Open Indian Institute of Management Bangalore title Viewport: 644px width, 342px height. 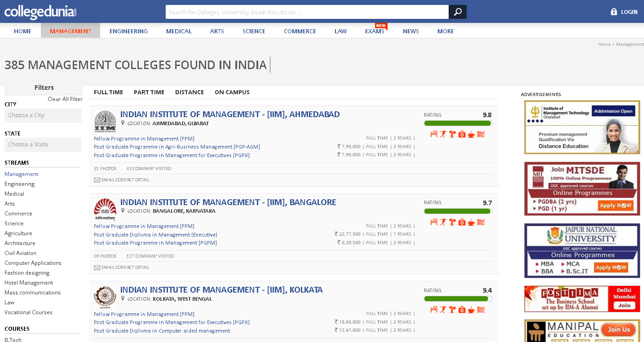[x=228, y=202]
